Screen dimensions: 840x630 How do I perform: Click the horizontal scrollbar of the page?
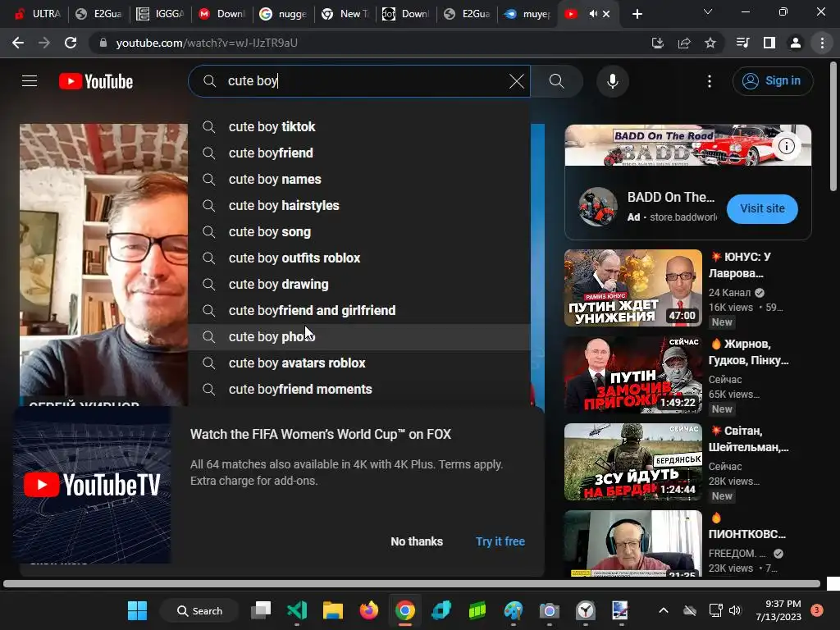pos(412,584)
